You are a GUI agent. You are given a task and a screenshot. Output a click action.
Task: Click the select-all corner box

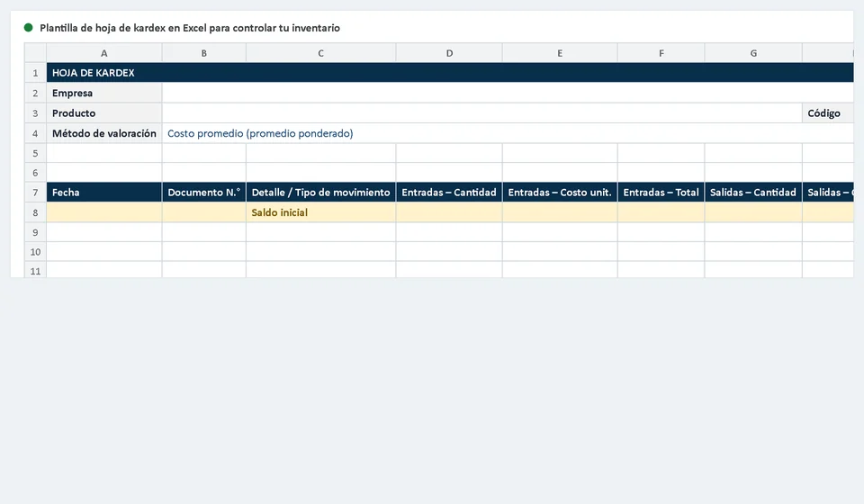coord(35,53)
